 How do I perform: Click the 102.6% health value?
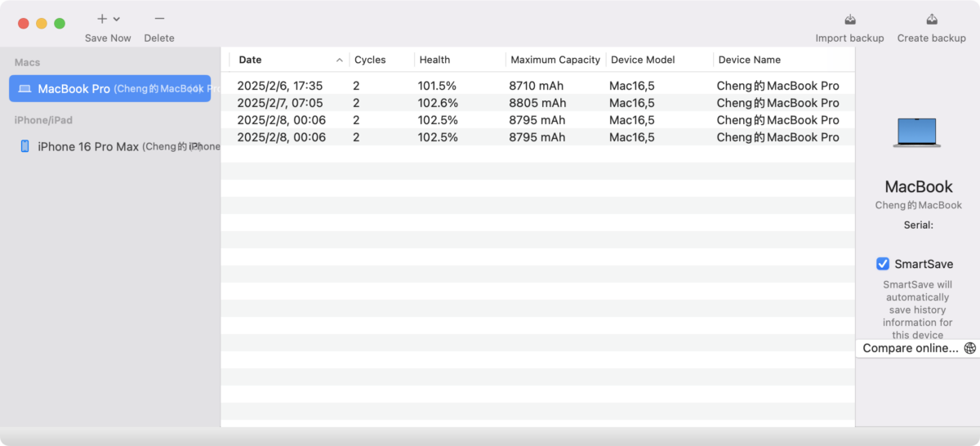(437, 103)
